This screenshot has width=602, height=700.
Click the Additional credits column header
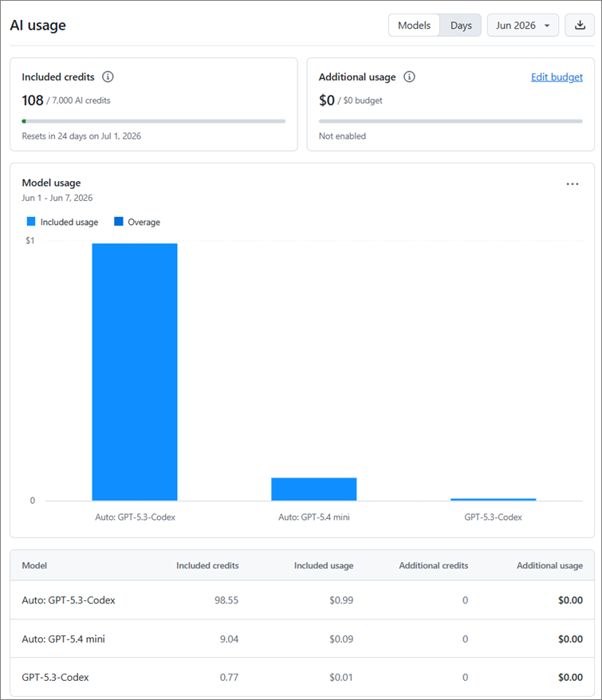[x=433, y=565]
